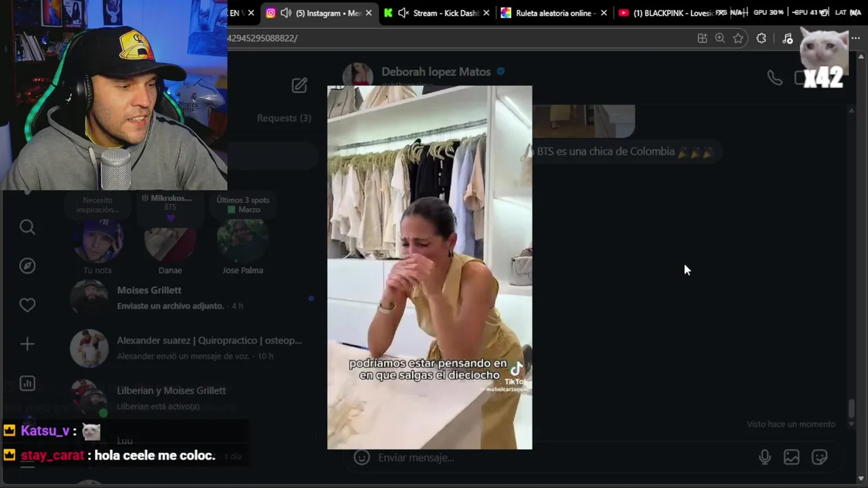Open Danae's note avatar

[170, 241]
